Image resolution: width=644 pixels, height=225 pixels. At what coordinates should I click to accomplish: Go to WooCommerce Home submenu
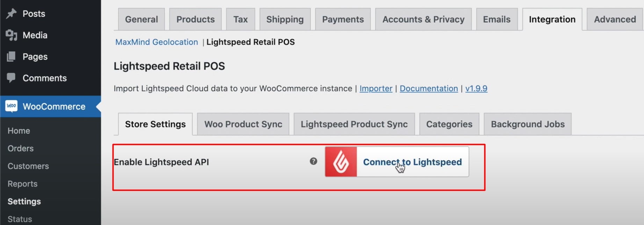(19, 131)
